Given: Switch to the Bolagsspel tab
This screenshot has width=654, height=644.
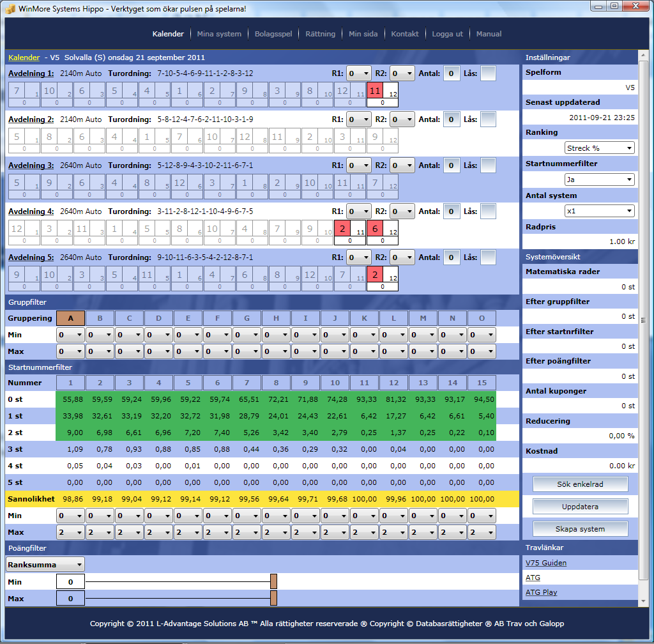Looking at the screenshot, I should 273,34.
